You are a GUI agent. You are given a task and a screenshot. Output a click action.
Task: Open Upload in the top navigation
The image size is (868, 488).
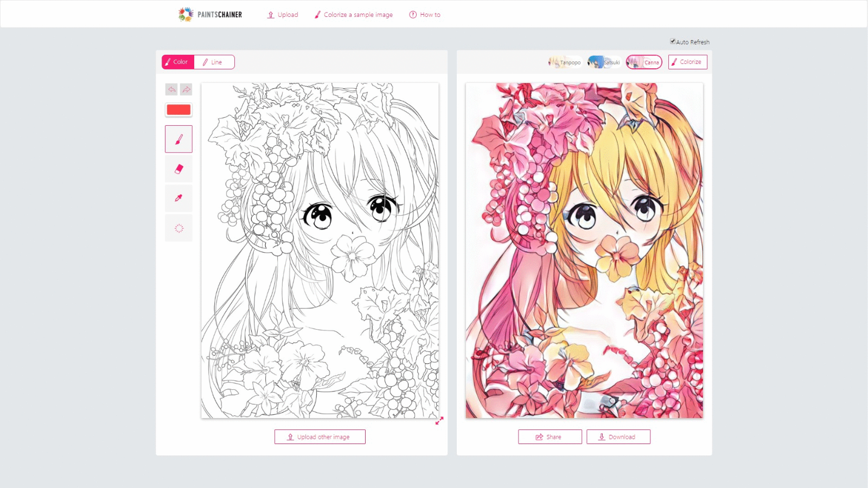tap(283, 15)
